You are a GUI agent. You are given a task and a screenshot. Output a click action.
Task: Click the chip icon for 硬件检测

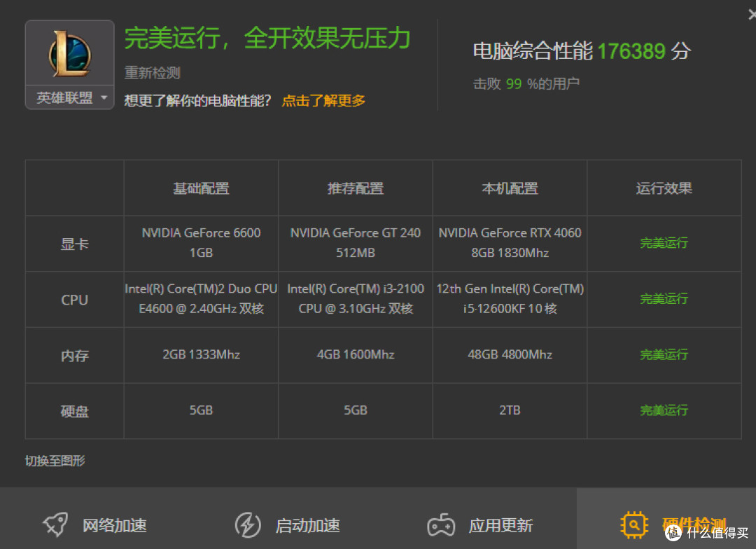[x=634, y=524]
